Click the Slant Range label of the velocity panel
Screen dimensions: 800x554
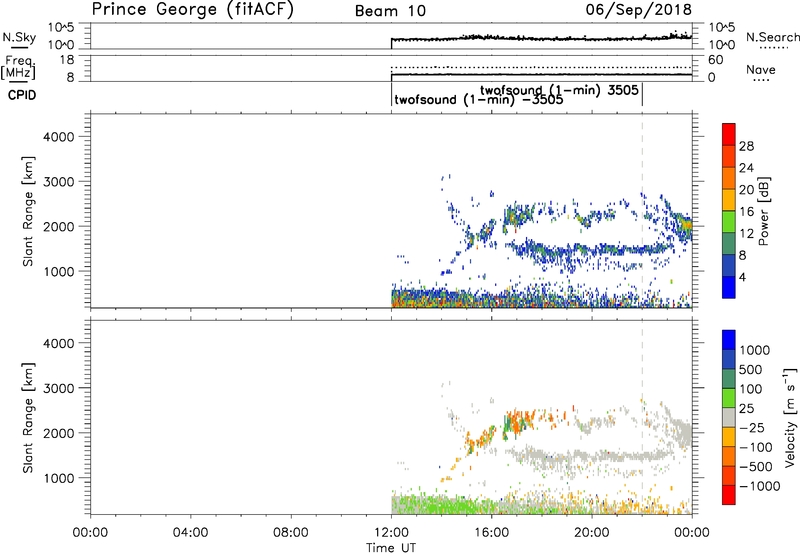(28, 418)
